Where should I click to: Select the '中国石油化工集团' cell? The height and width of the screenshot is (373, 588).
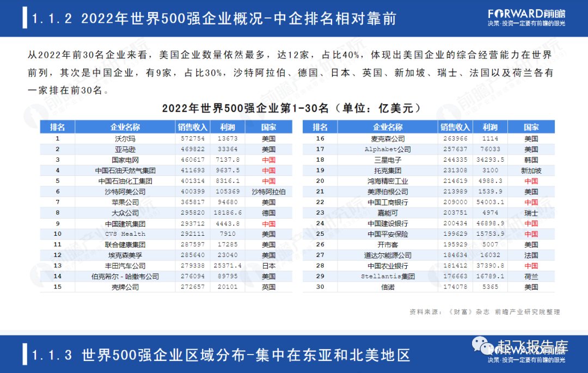click(125, 181)
